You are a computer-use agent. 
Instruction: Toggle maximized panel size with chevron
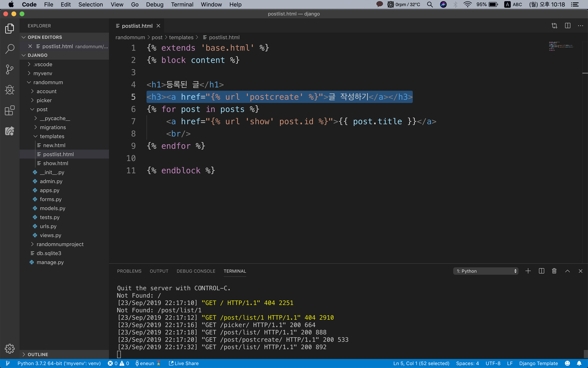click(567, 271)
